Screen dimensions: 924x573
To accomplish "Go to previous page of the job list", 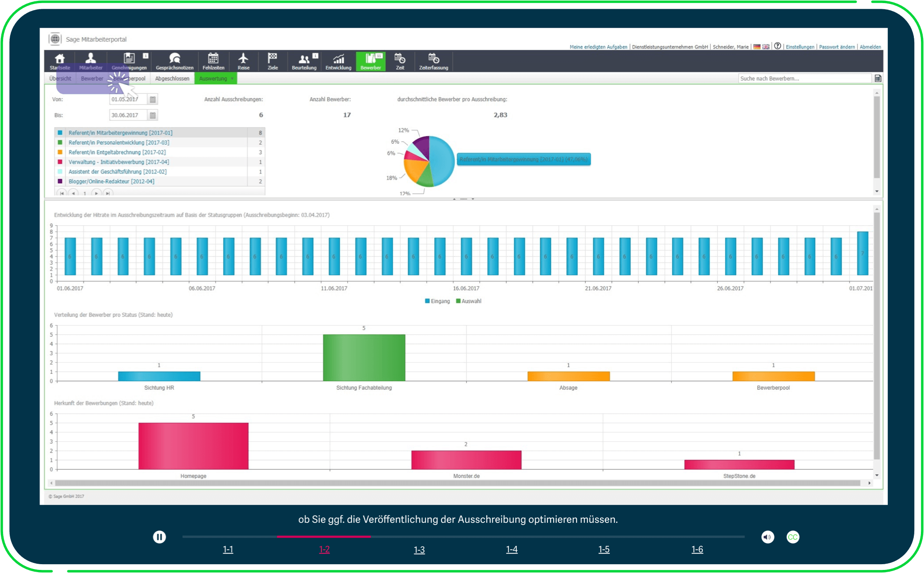I will point(73,193).
